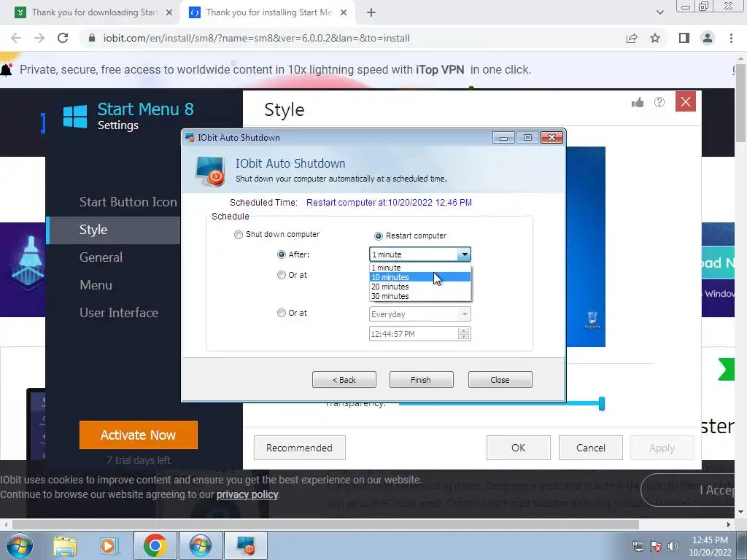This screenshot has height=560, width=747.
Task: Select Shut down computer radio button
Action: (239, 235)
